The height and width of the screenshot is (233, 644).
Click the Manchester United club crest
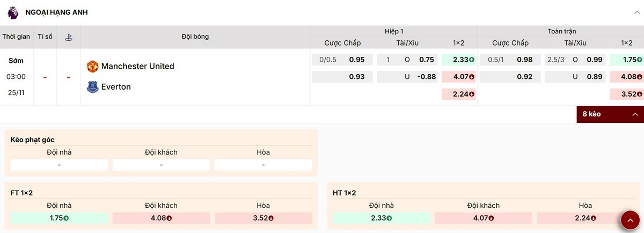pyautogui.click(x=92, y=67)
